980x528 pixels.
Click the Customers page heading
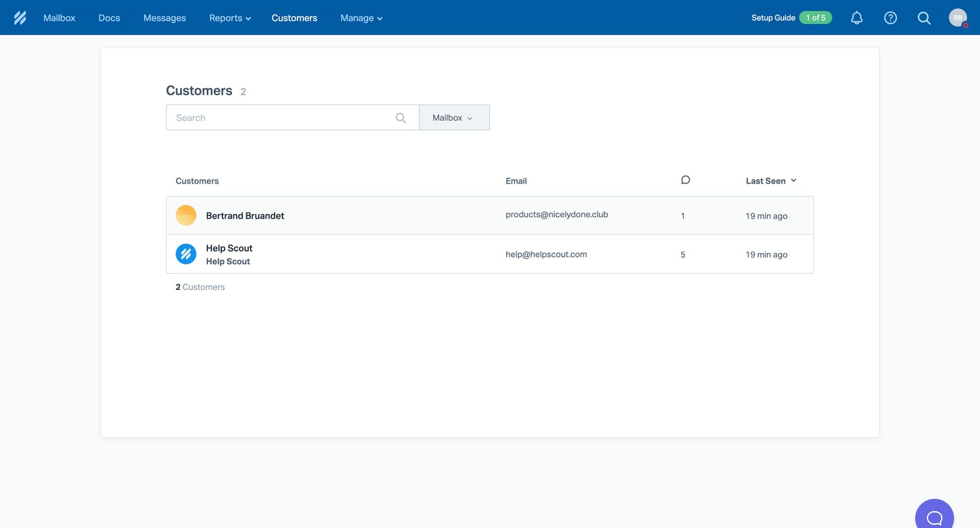tap(199, 91)
